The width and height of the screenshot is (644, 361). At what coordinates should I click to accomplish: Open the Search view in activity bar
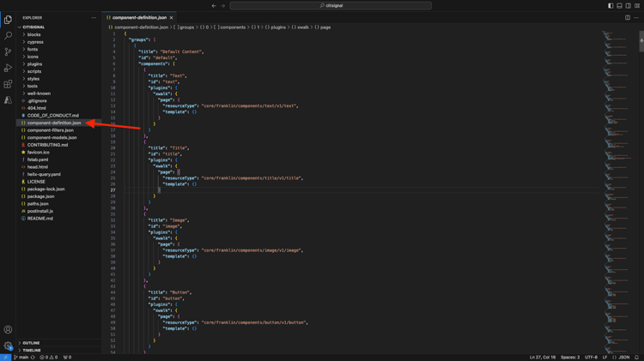(x=8, y=35)
